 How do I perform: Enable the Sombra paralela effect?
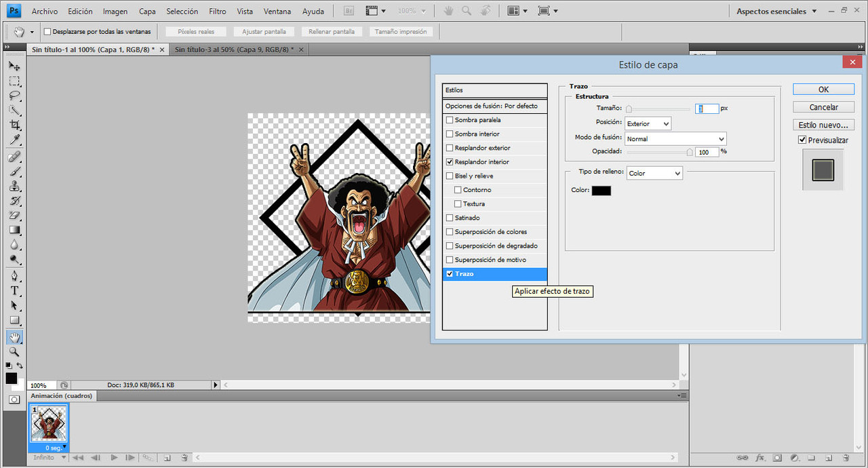450,120
